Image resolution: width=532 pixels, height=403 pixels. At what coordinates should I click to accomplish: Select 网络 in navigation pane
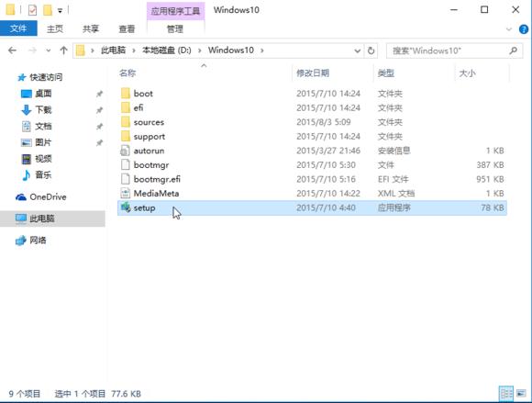(x=38, y=241)
